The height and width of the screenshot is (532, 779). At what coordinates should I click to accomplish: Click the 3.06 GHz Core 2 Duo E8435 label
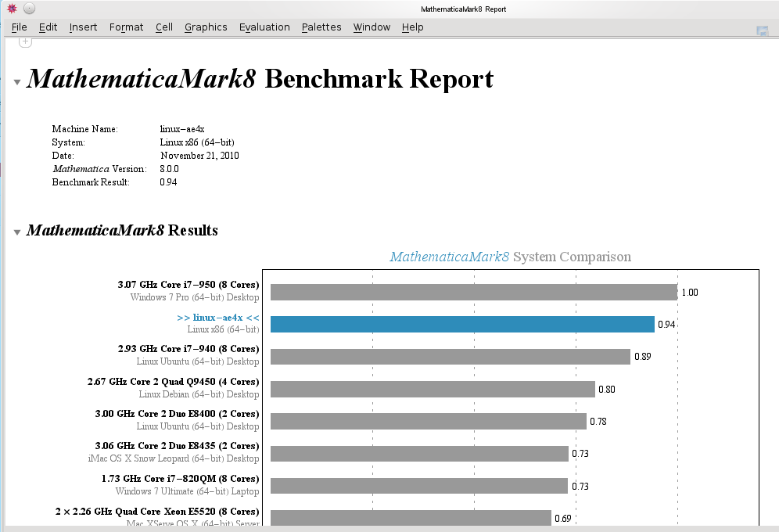(x=177, y=446)
